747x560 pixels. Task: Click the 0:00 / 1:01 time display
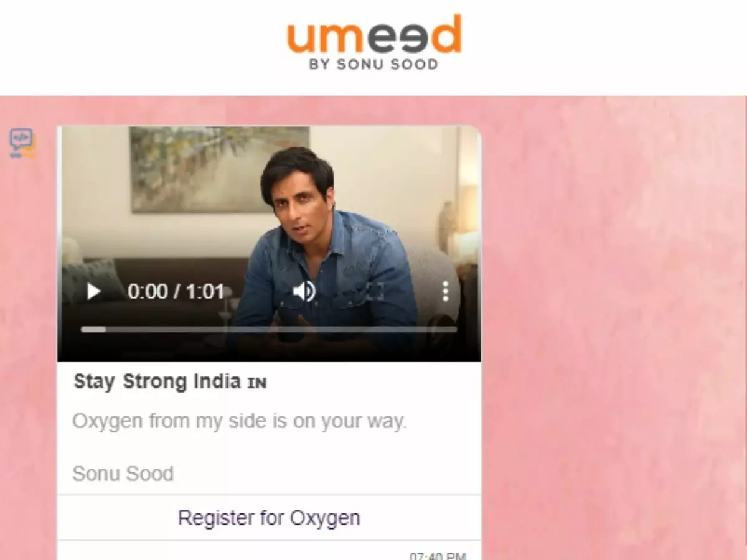click(x=176, y=291)
